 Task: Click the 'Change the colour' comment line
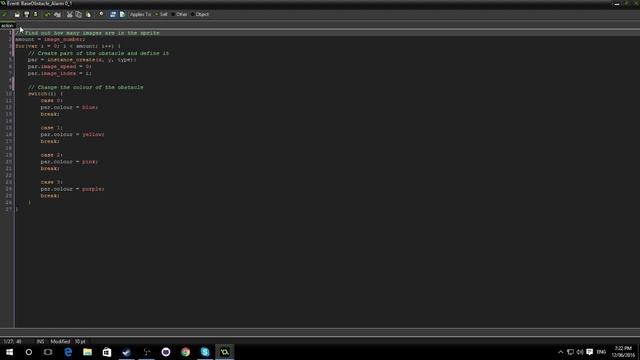point(86,87)
